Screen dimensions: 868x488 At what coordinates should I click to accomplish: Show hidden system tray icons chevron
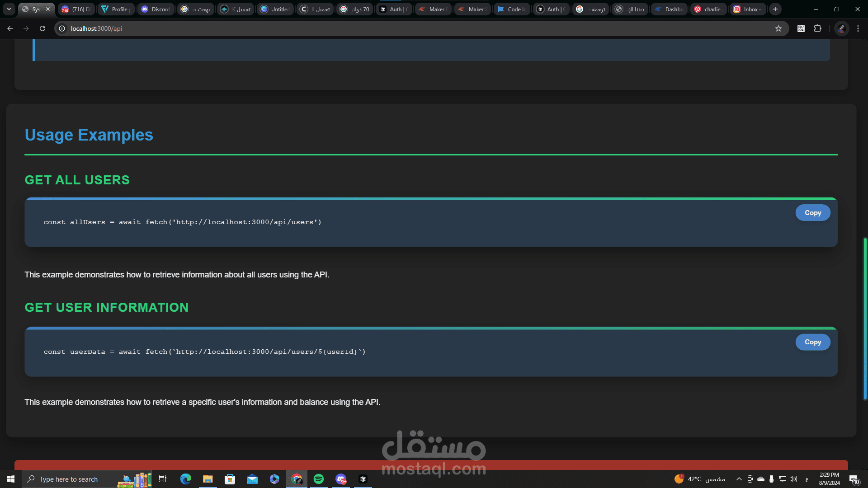pyautogui.click(x=739, y=479)
